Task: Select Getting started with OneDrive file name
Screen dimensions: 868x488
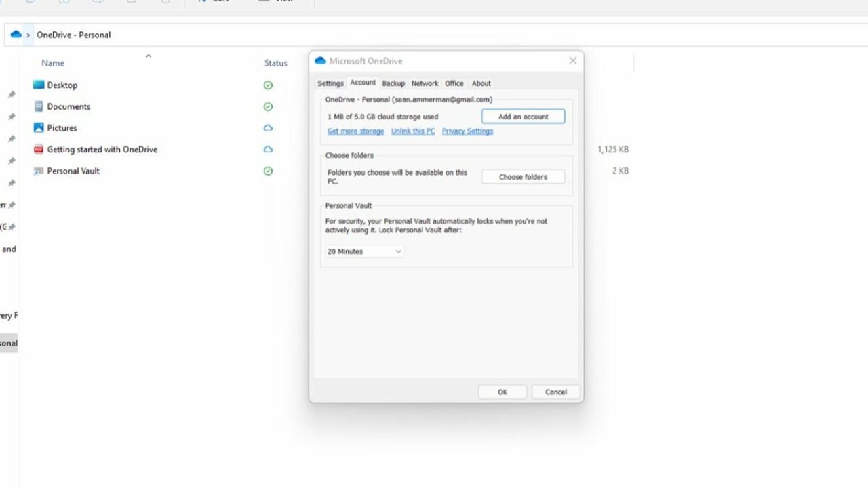Action: click(x=102, y=149)
